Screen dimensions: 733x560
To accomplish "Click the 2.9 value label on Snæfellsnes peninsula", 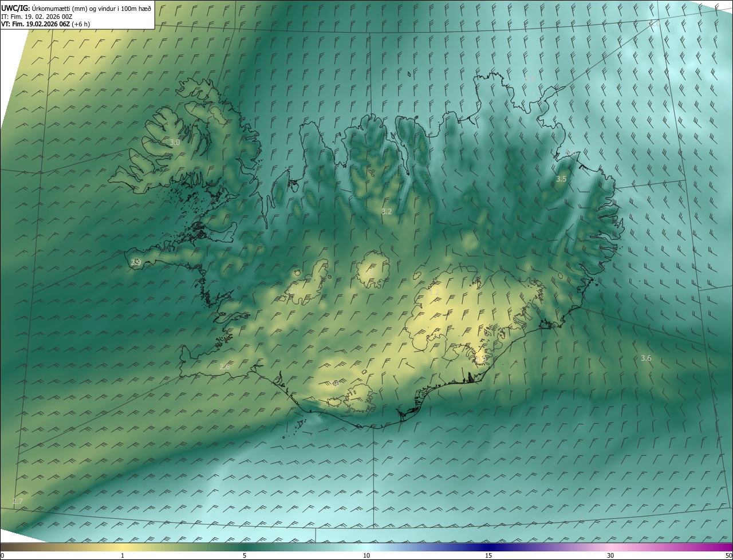I will click(136, 262).
